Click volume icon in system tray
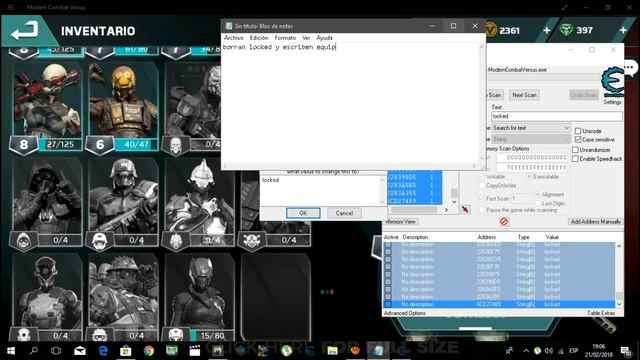The height and width of the screenshot is (360, 640). pyautogui.click(x=548, y=351)
